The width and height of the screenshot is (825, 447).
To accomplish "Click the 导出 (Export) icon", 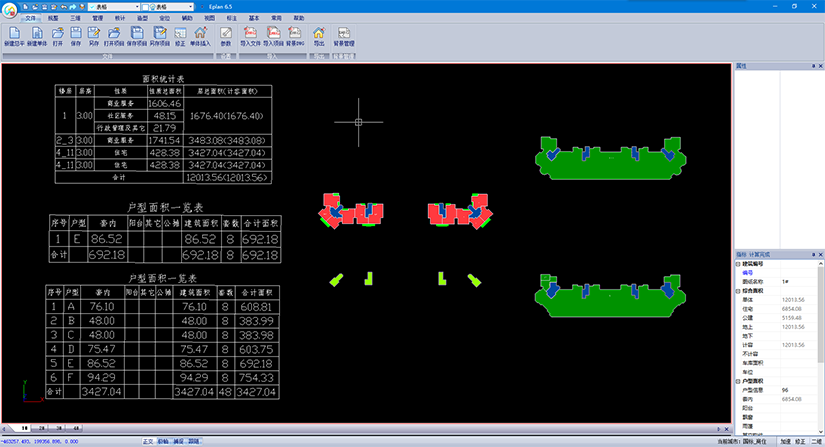I will click(319, 37).
